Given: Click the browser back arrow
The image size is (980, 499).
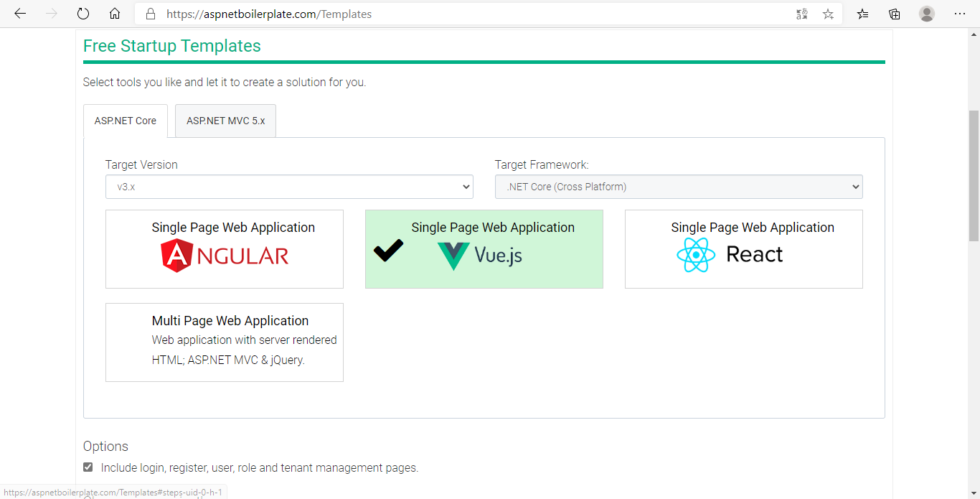Looking at the screenshot, I should click(20, 14).
